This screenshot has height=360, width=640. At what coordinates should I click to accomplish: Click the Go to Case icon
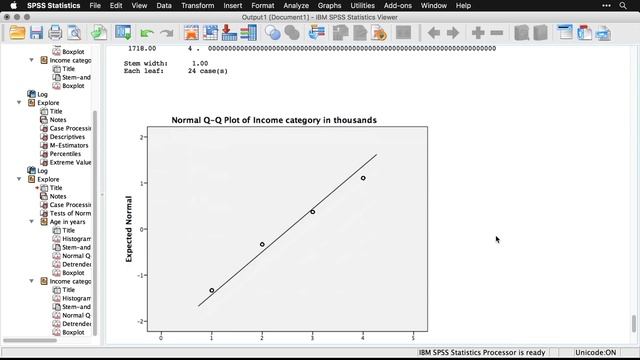211,33
